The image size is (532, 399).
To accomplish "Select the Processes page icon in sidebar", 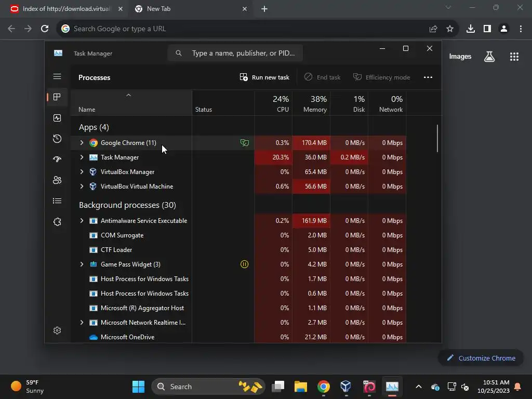I will click(x=57, y=97).
